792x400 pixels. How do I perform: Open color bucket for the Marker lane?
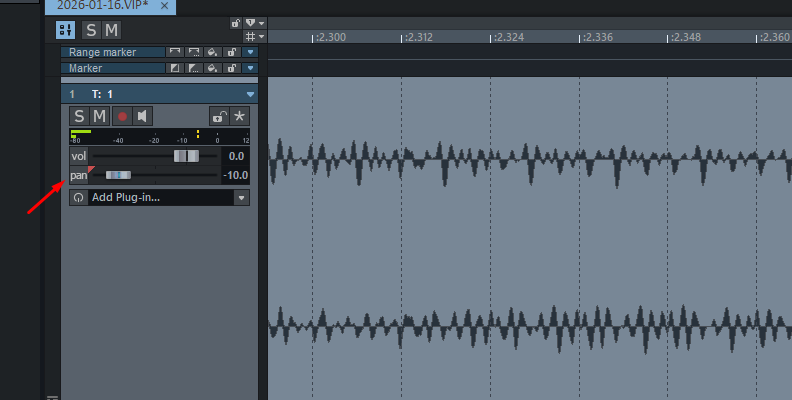pos(213,68)
